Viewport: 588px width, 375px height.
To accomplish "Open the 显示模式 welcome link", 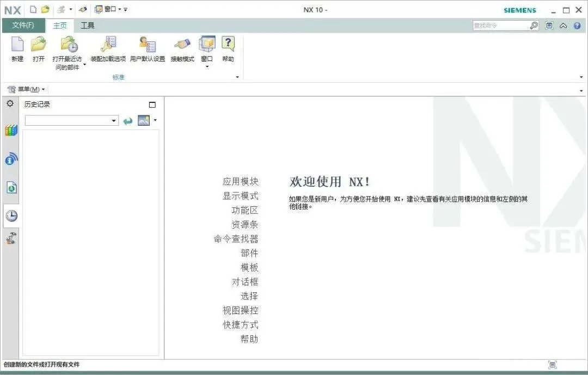I will coord(241,196).
